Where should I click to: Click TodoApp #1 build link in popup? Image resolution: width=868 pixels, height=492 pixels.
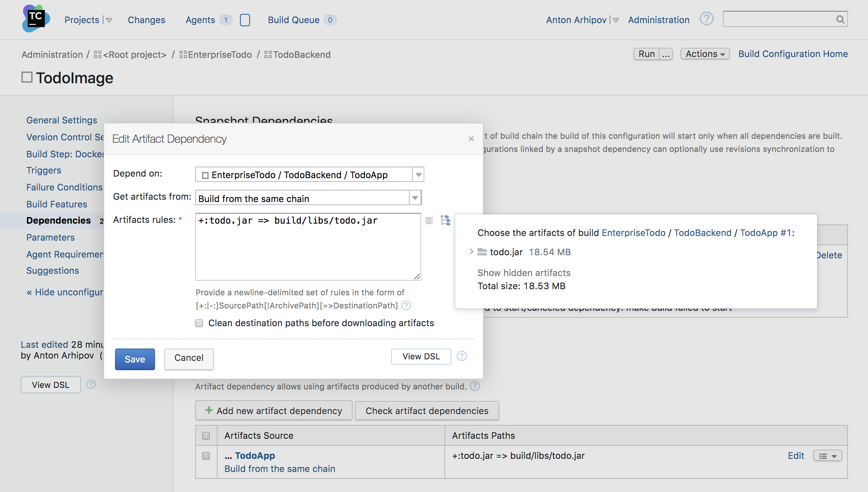pyautogui.click(x=766, y=233)
